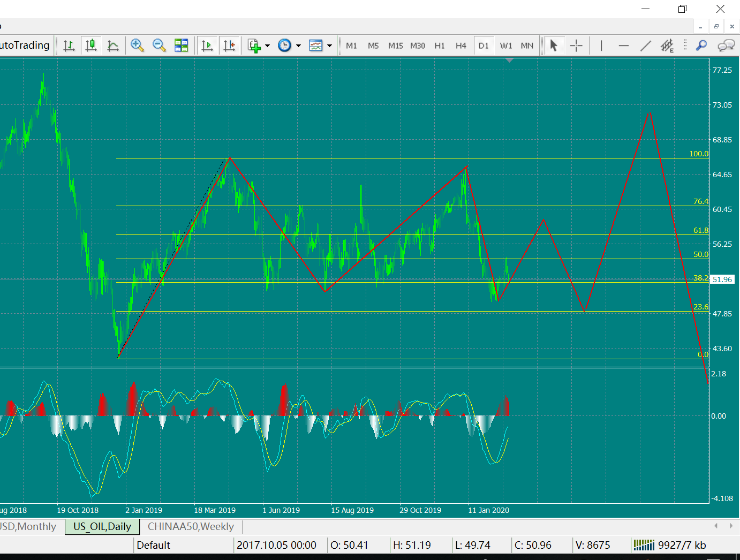
Task: Click the 18 Mar 2019 date label
Action: point(215,510)
